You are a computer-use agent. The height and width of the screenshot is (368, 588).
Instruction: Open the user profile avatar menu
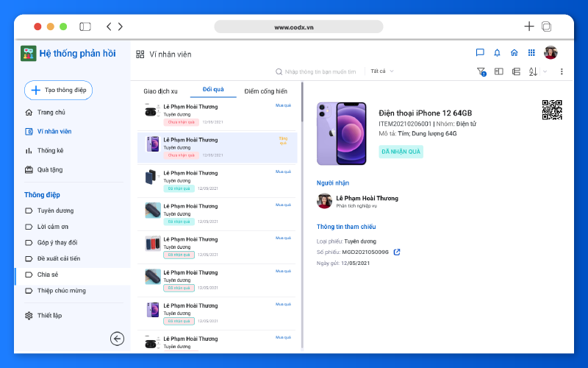point(551,52)
